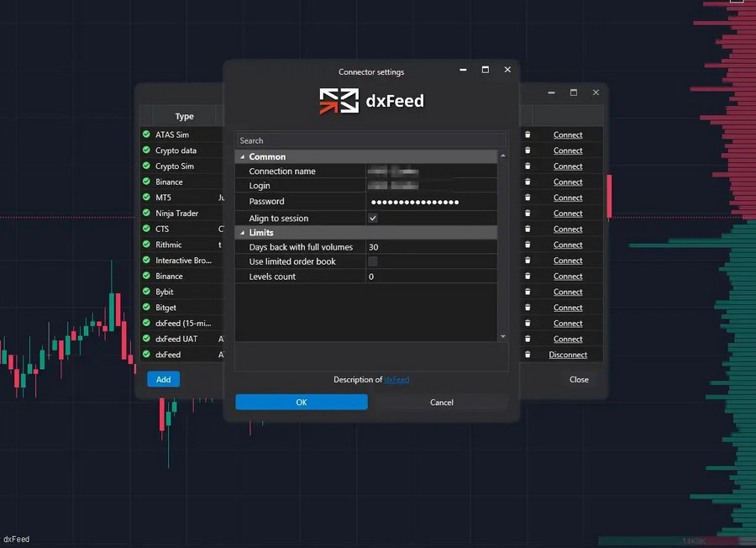
Task: Click the trash icon in the dxFeed UAT row
Action: tap(528, 339)
